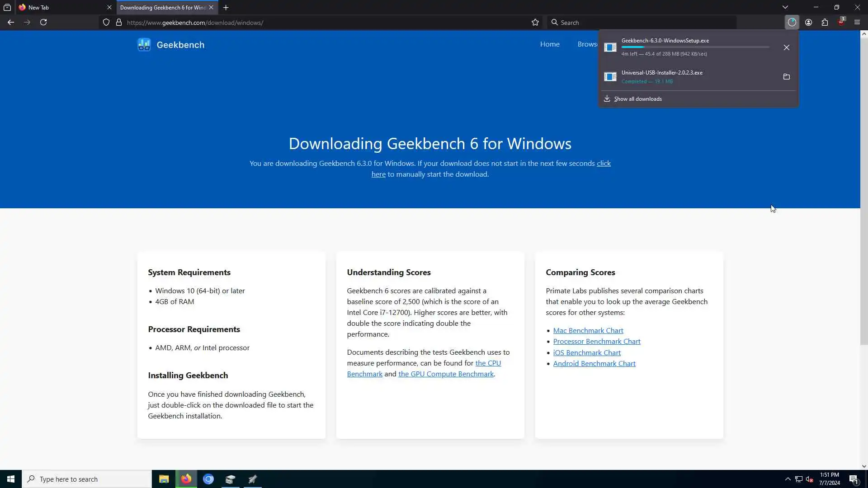Show hidden system tray icons

(x=788, y=479)
